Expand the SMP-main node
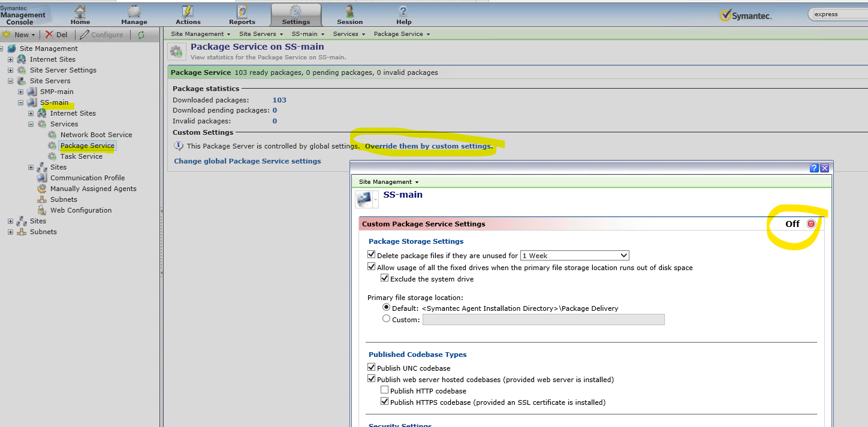 point(20,92)
